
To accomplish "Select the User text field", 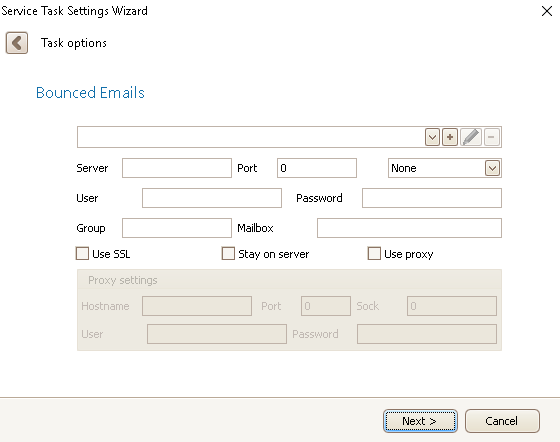I will (212, 198).
